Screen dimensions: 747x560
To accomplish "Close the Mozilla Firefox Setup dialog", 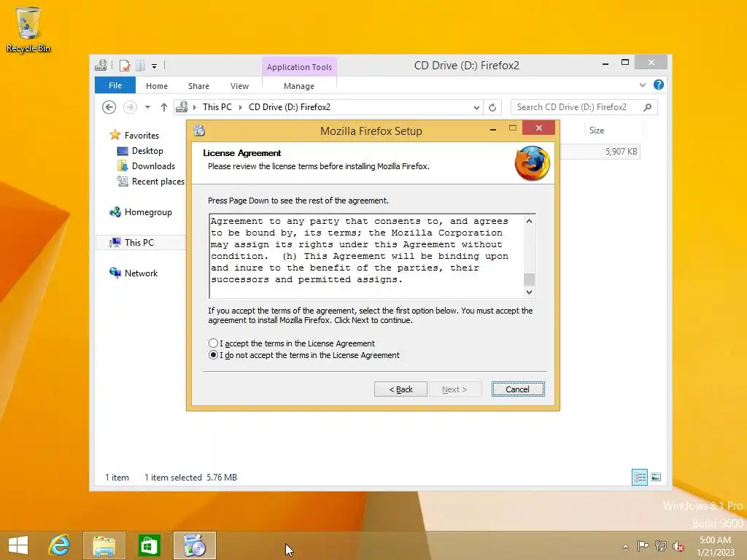I will click(x=538, y=128).
